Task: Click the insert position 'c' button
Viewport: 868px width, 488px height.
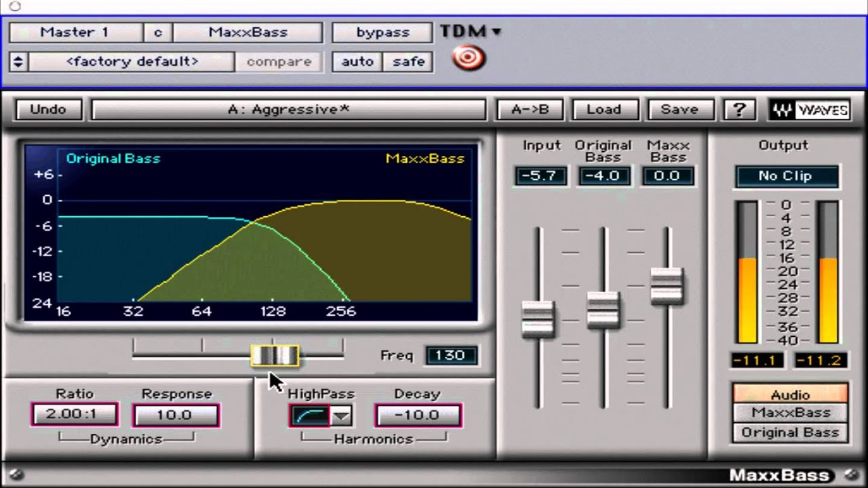Action: coord(157,33)
